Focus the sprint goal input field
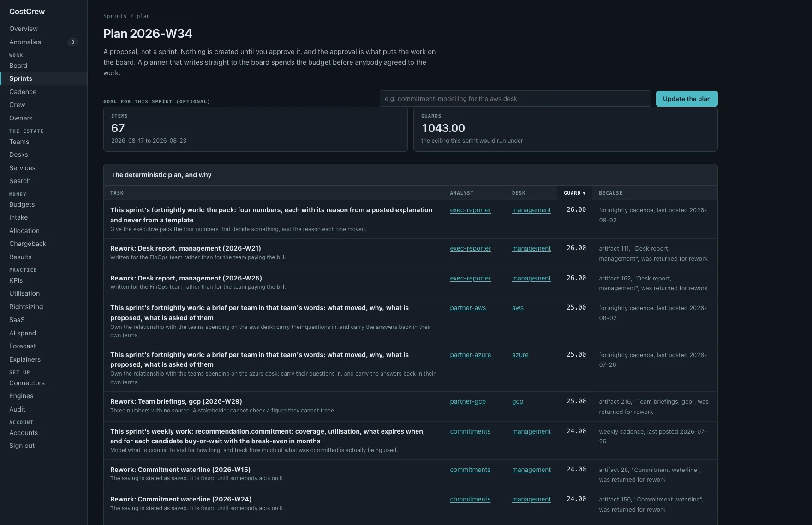Image resolution: width=812 pixels, height=525 pixels. click(x=515, y=99)
